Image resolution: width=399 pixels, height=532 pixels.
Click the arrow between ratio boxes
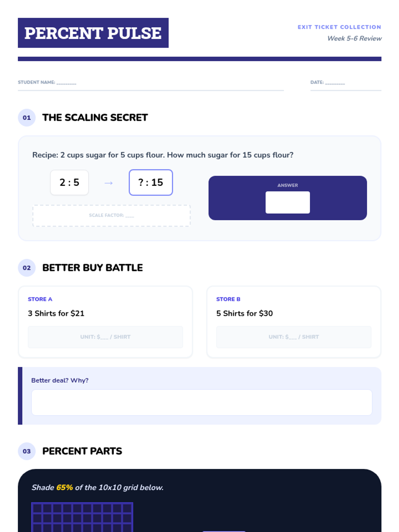109,183
